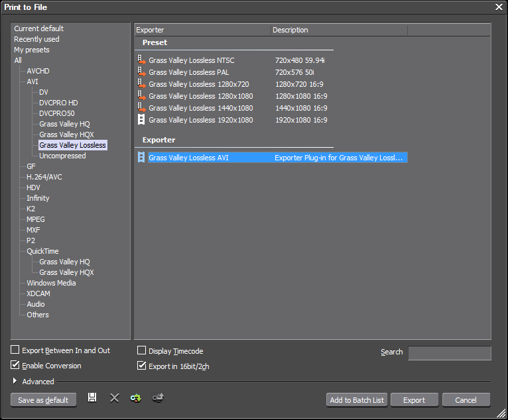Click the Exporter column header

click(x=202, y=30)
